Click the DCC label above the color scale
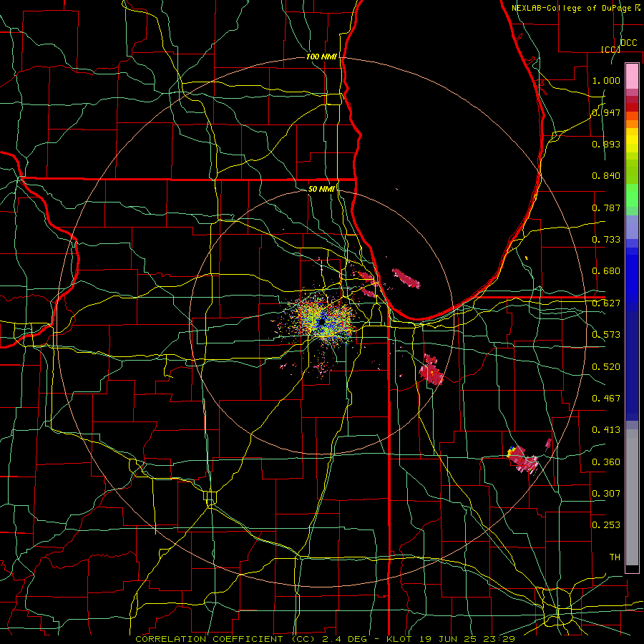The image size is (644, 644). (x=628, y=43)
